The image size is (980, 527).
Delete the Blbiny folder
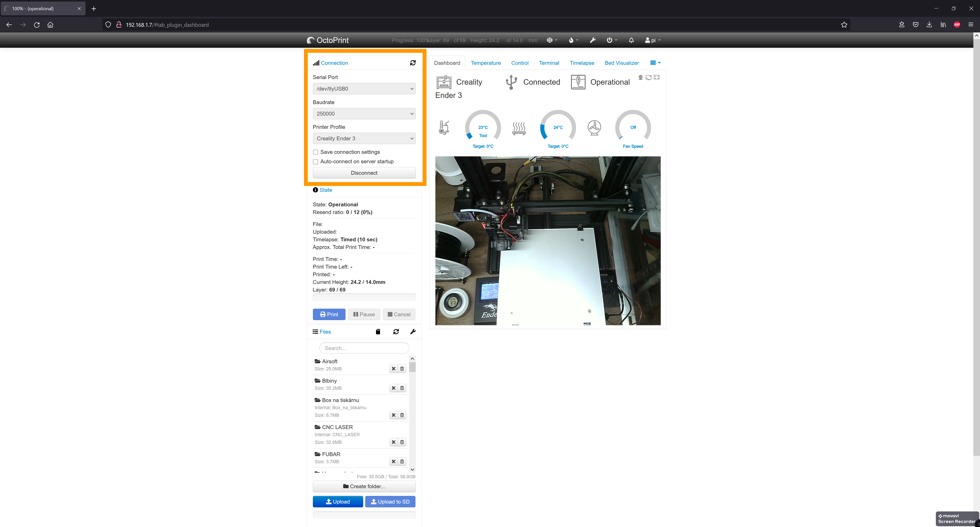402,388
